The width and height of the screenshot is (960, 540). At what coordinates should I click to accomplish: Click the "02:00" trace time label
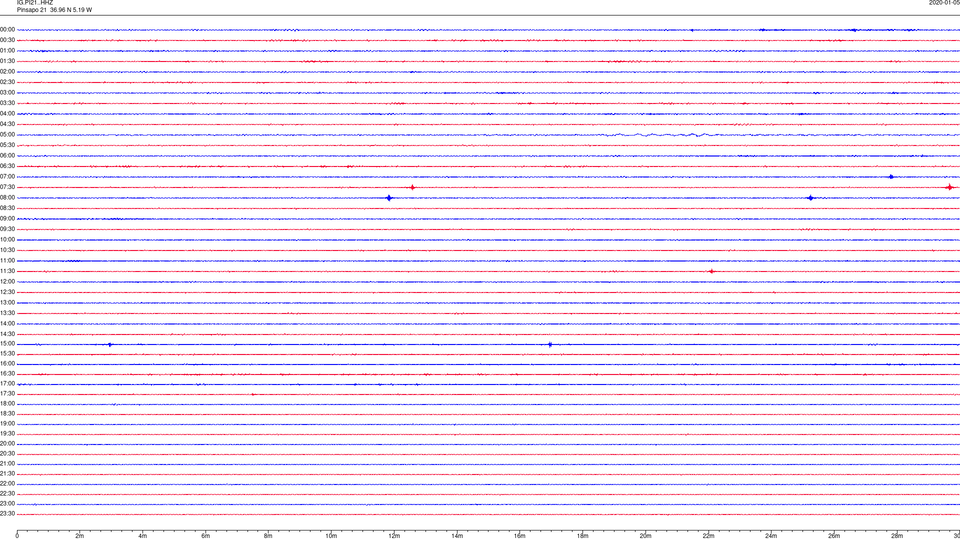(x=7, y=72)
